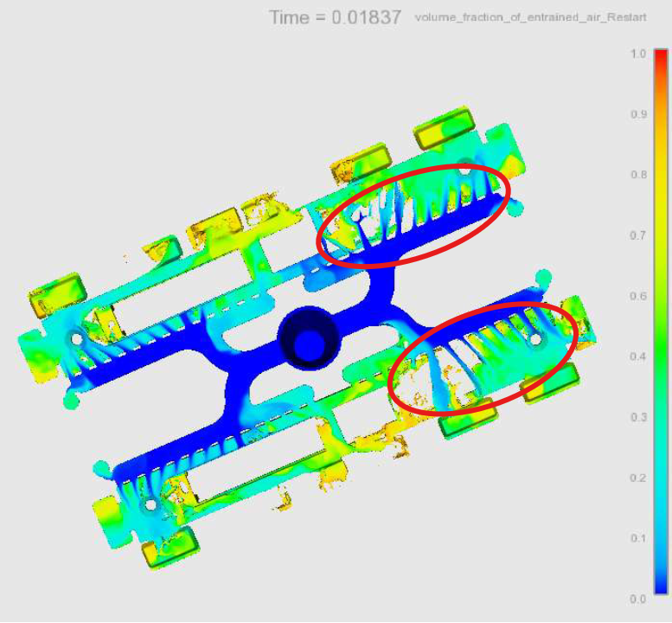Select the topmost yellow-green overflow pocket

444,127
